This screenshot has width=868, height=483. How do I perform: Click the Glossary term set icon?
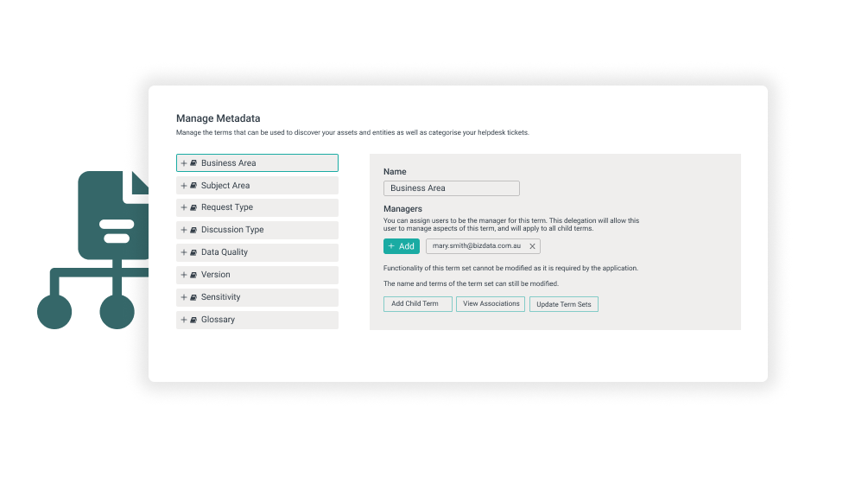[193, 321]
